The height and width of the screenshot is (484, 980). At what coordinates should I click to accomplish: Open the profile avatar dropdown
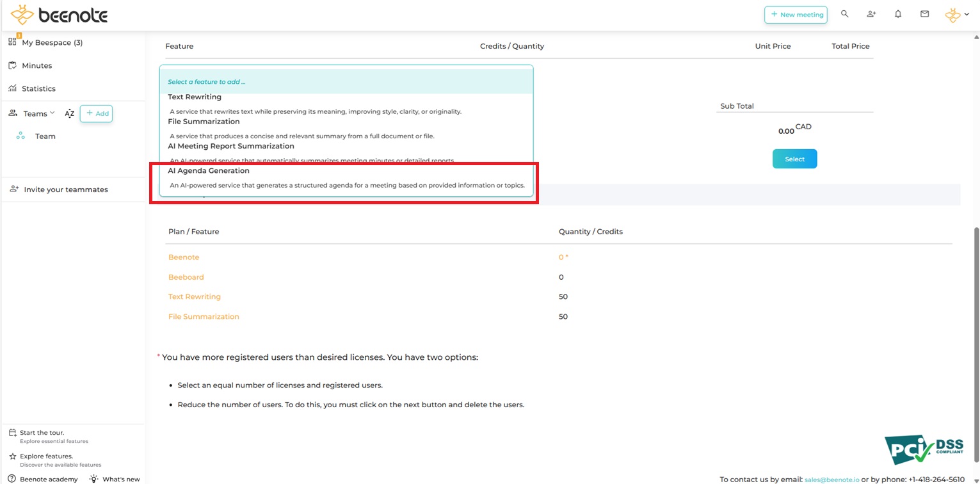click(x=957, y=15)
